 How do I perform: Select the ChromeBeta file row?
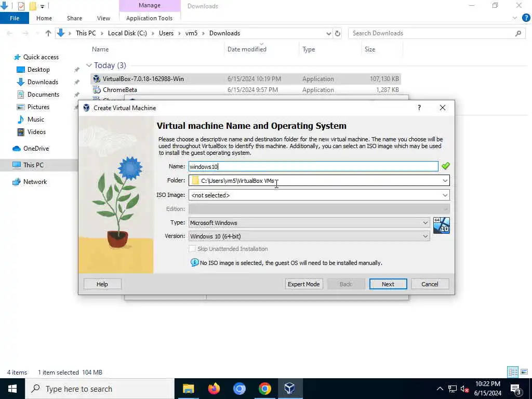coord(245,90)
